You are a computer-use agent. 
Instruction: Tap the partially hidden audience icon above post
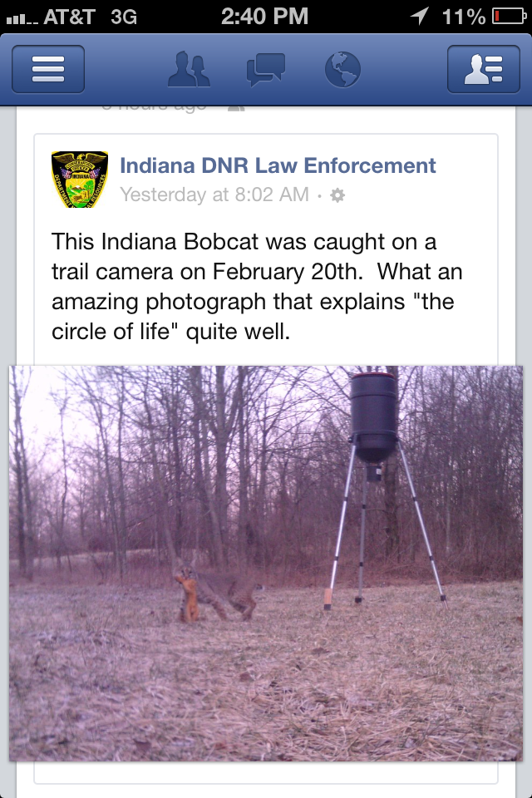[236, 108]
